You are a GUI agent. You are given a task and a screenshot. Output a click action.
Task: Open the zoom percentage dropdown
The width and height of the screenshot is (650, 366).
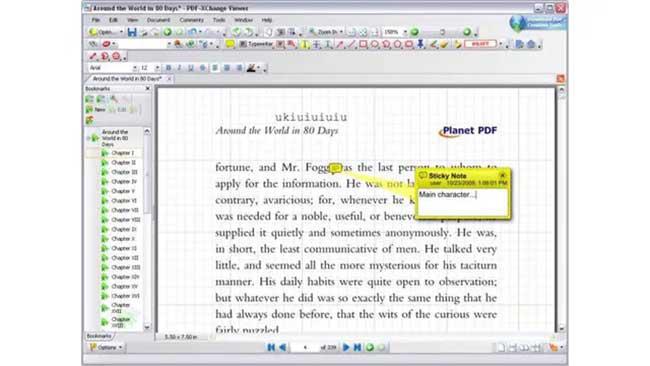(405, 32)
